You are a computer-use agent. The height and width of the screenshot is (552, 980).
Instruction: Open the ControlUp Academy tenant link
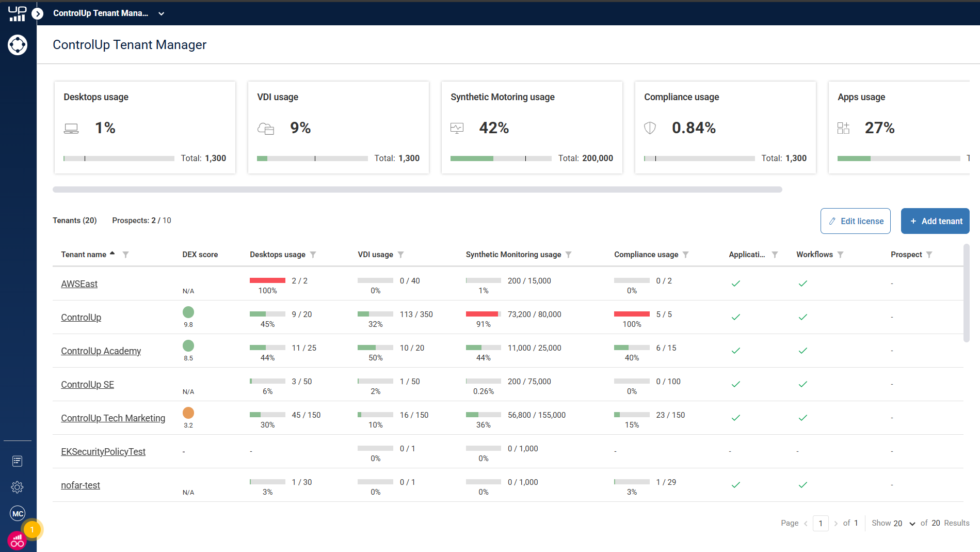(x=101, y=351)
